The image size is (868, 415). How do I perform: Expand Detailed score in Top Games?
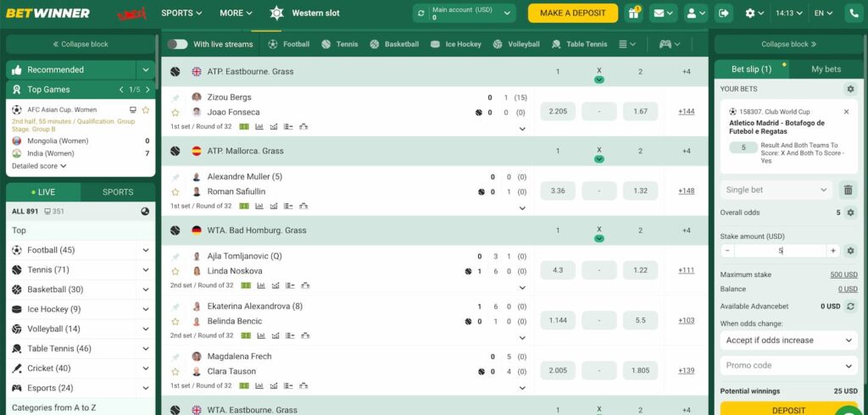(39, 166)
